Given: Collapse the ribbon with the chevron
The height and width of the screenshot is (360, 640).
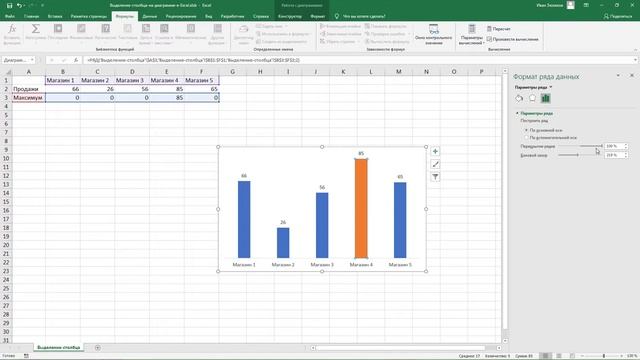Looking at the screenshot, I should coord(635,50).
